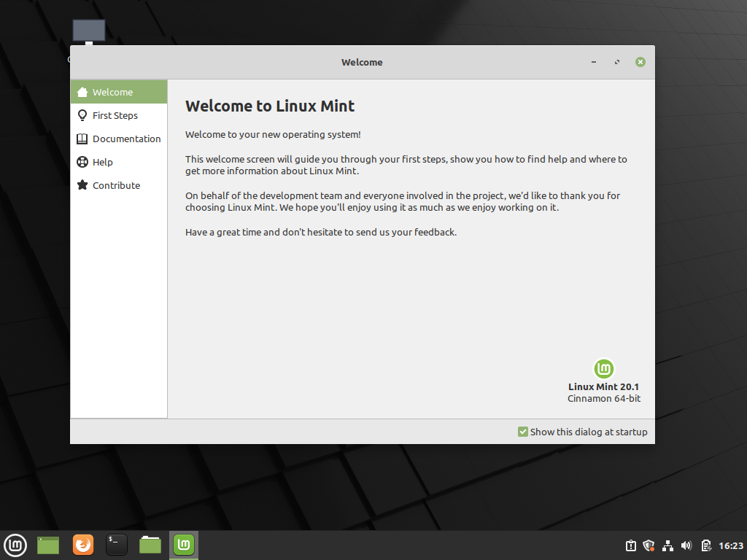Click the book icon beside Documentation

[x=82, y=139]
